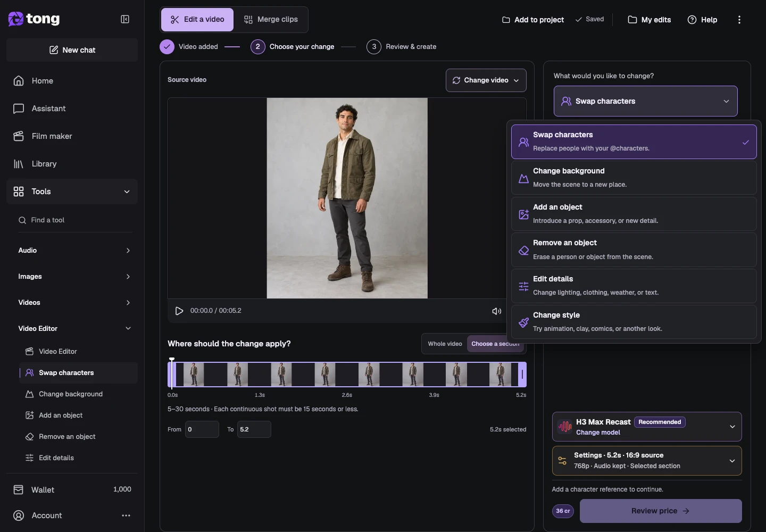Go to Film maker

tap(72, 136)
